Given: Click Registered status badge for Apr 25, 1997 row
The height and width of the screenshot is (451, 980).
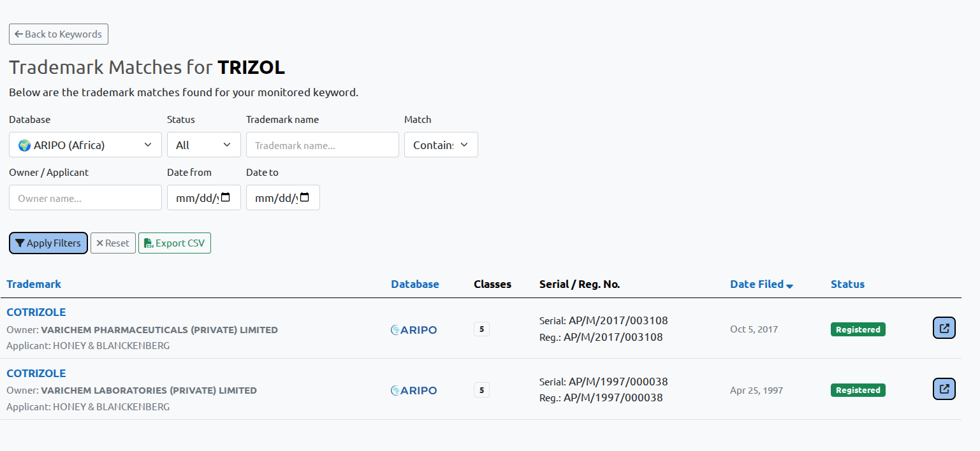Looking at the screenshot, I should pos(858,390).
